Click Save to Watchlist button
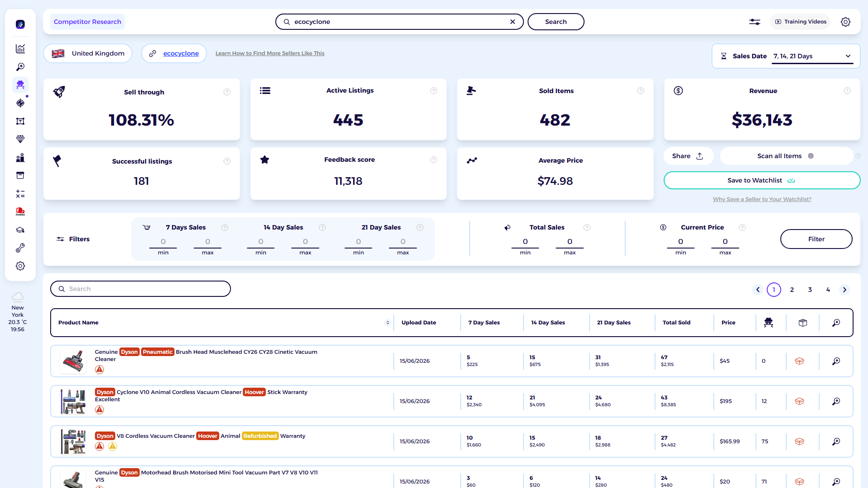This screenshot has width=868, height=488. pyautogui.click(x=762, y=180)
